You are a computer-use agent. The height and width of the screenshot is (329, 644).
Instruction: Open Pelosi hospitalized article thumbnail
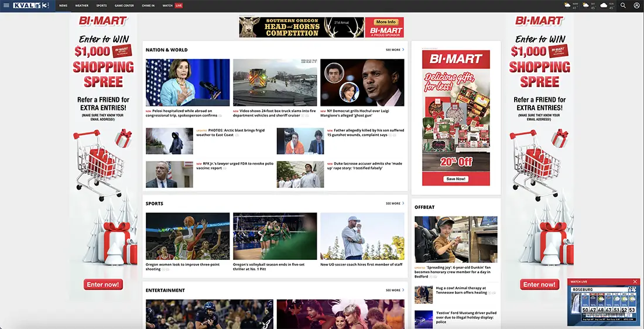tap(188, 83)
